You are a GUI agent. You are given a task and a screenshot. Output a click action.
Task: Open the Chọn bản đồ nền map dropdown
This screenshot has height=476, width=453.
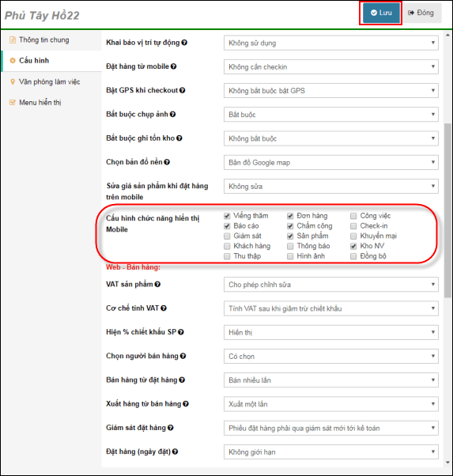pos(331,162)
